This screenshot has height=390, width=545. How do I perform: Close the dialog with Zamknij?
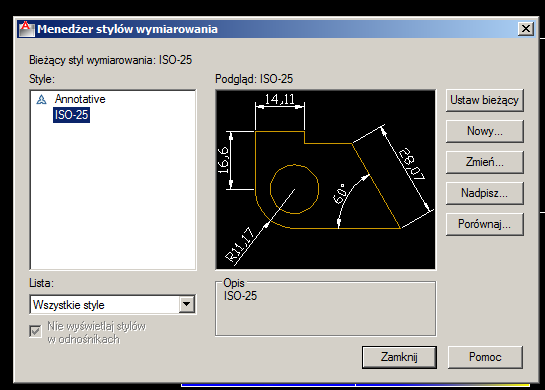coord(399,357)
